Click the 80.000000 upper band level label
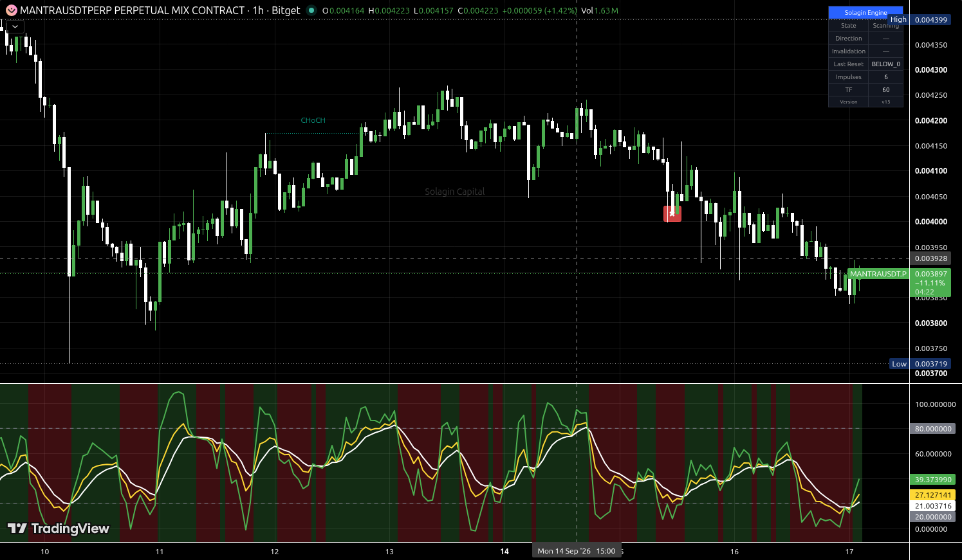This screenshot has height=560, width=962. [933, 429]
